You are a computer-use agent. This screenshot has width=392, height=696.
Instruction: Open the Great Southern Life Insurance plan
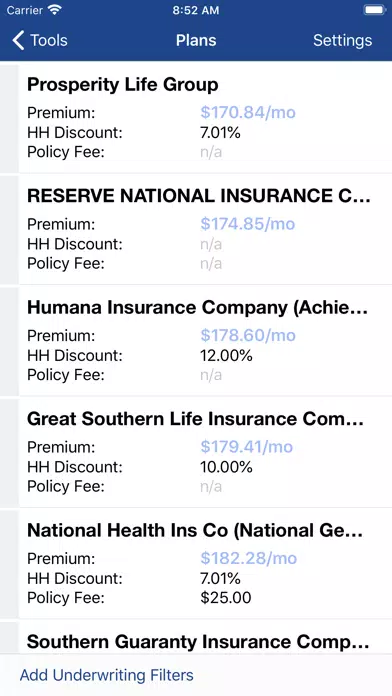click(205, 453)
